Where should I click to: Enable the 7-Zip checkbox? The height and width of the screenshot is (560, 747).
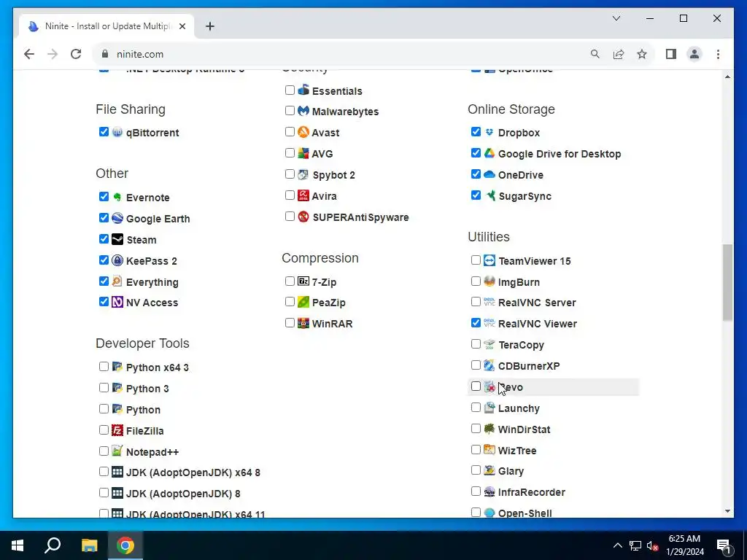[x=290, y=281]
